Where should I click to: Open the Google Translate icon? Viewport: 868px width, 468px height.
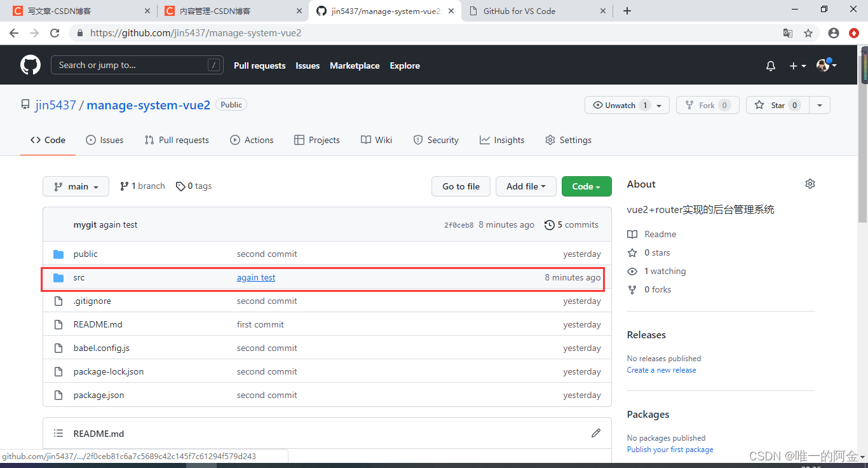coord(788,33)
